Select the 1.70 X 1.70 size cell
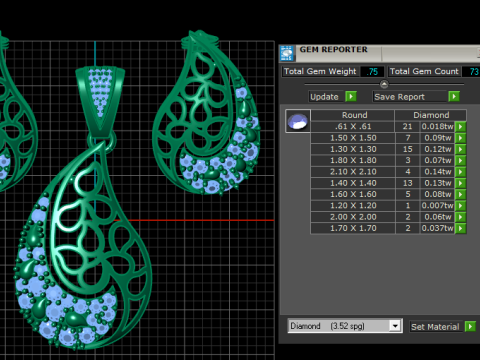The height and width of the screenshot is (360, 480). [353, 228]
